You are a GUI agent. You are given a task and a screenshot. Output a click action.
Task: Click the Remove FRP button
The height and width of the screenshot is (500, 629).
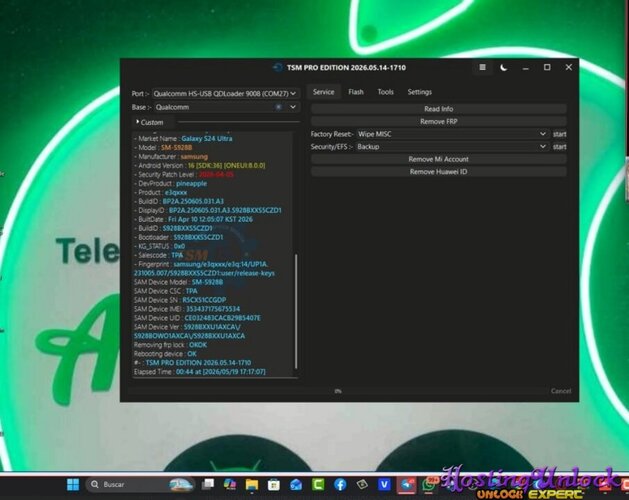pyautogui.click(x=438, y=121)
